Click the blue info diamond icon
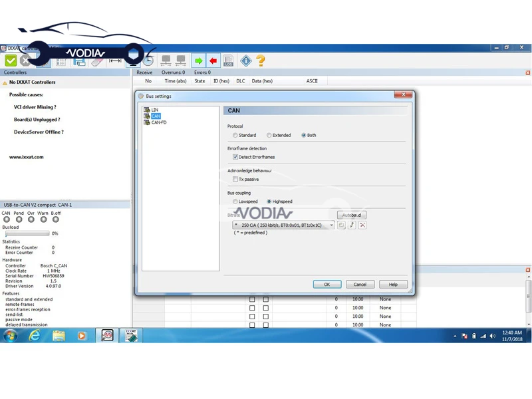This screenshot has width=532, height=399. [x=246, y=61]
